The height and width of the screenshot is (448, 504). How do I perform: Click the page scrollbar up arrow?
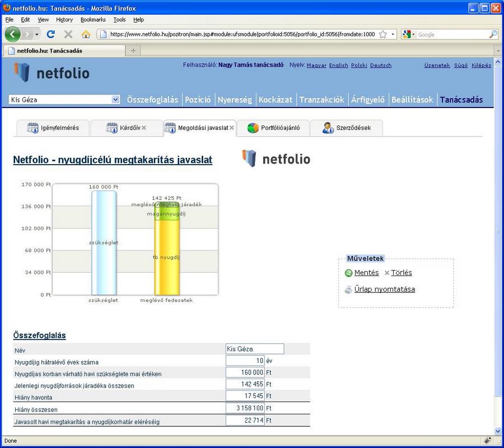(498, 62)
